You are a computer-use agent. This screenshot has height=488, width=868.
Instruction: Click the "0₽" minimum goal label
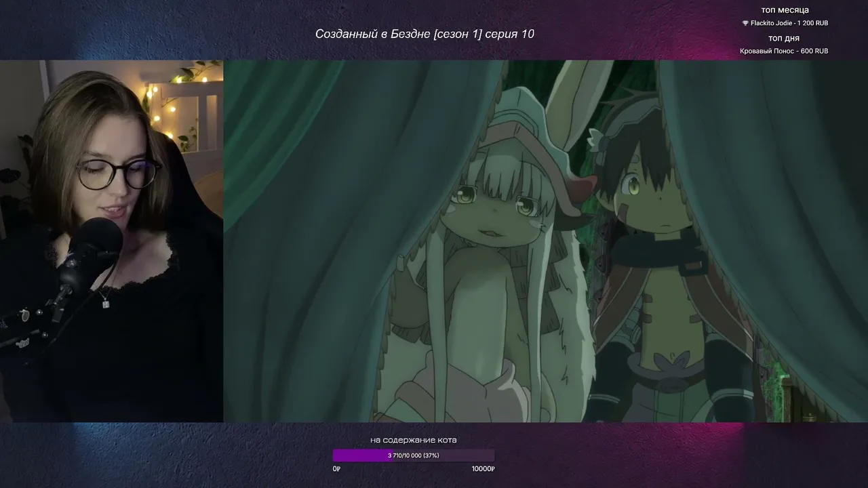tap(336, 469)
